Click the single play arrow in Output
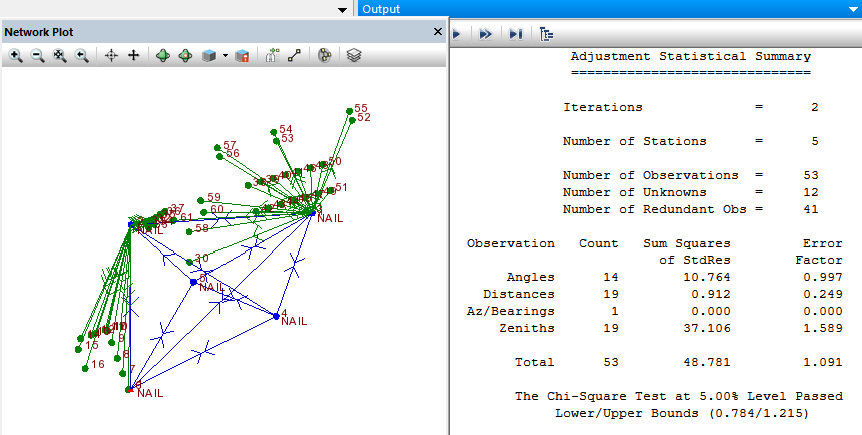Screen dimensions: 862x435 click(456, 34)
